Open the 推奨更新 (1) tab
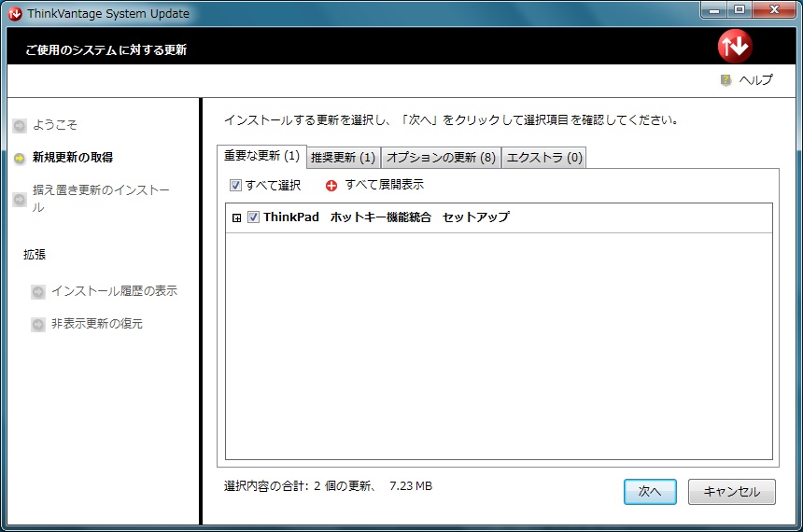This screenshot has height=532, width=803. click(343, 157)
